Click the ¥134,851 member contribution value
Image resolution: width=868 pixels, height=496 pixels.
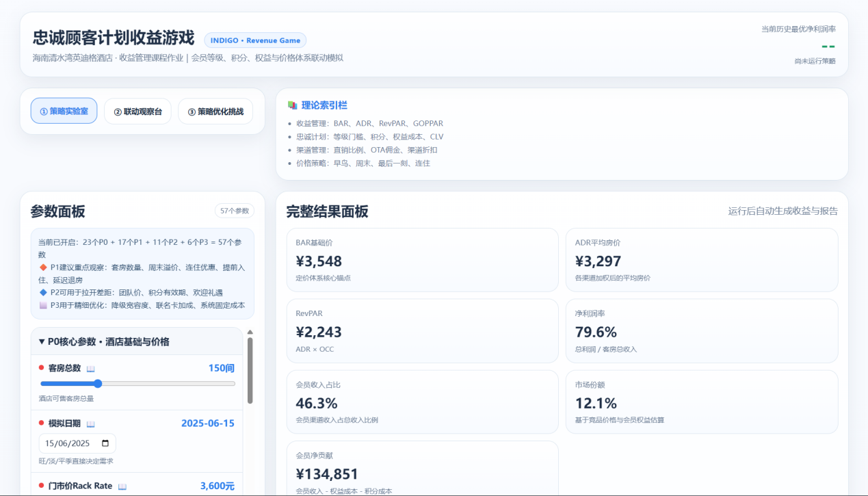(327, 474)
